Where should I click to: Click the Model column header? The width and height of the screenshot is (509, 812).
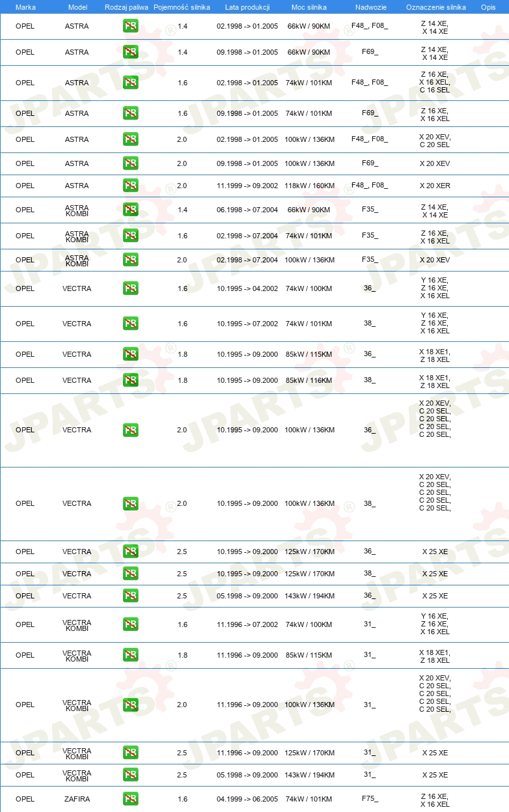pyautogui.click(x=77, y=7)
